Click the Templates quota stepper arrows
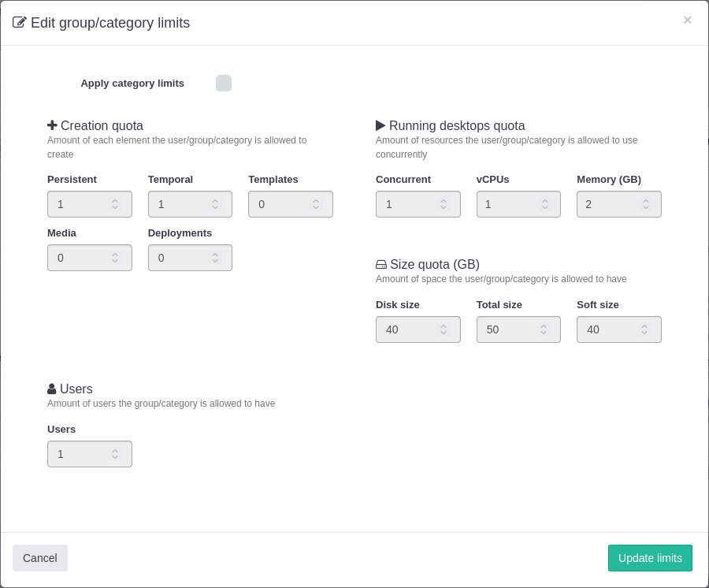 tap(316, 204)
